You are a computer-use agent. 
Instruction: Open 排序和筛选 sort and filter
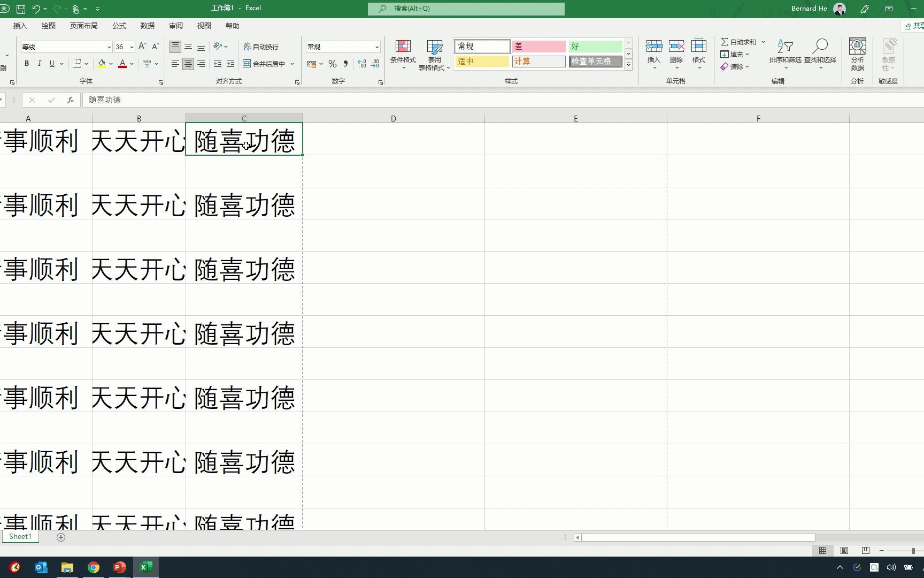pyautogui.click(x=785, y=55)
